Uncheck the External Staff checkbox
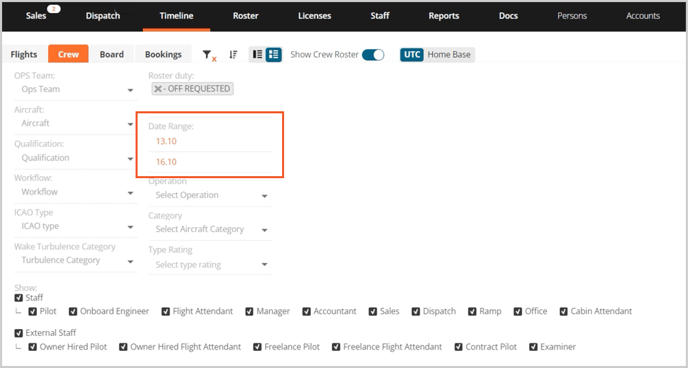 click(18, 333)
